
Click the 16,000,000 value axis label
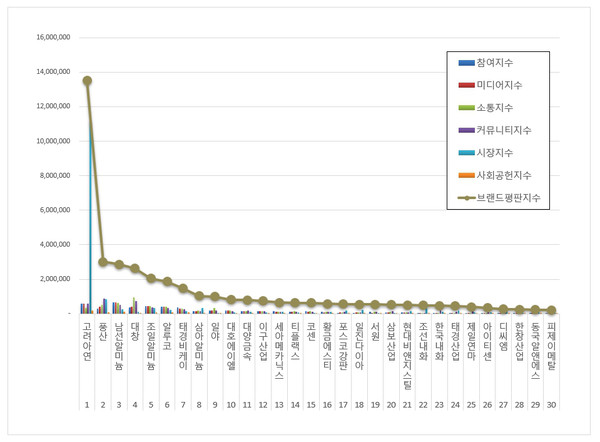[x=52, y=38]
